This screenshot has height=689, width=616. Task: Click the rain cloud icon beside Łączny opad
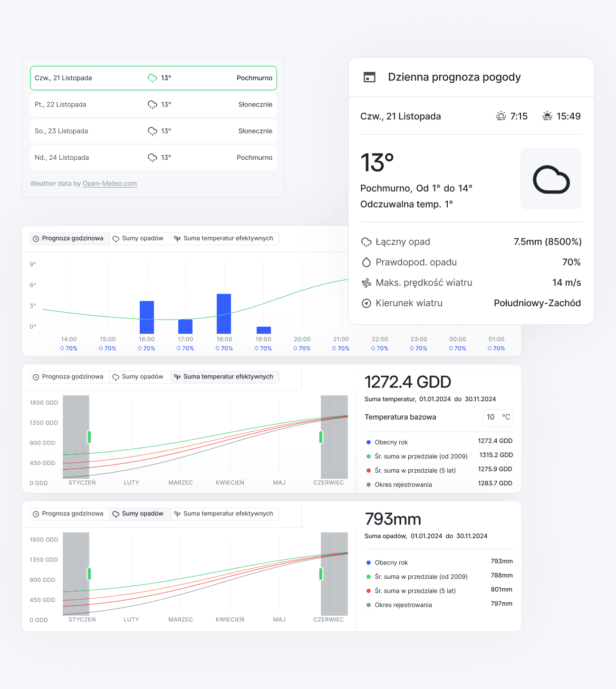[366, 242]
